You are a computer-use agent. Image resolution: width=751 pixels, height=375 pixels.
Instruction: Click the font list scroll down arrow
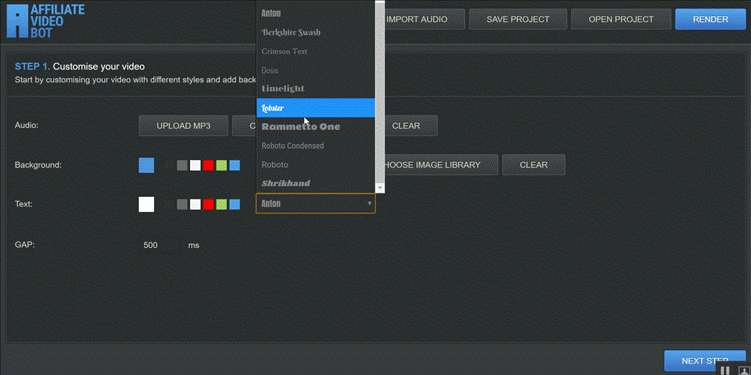pos(380,188)
